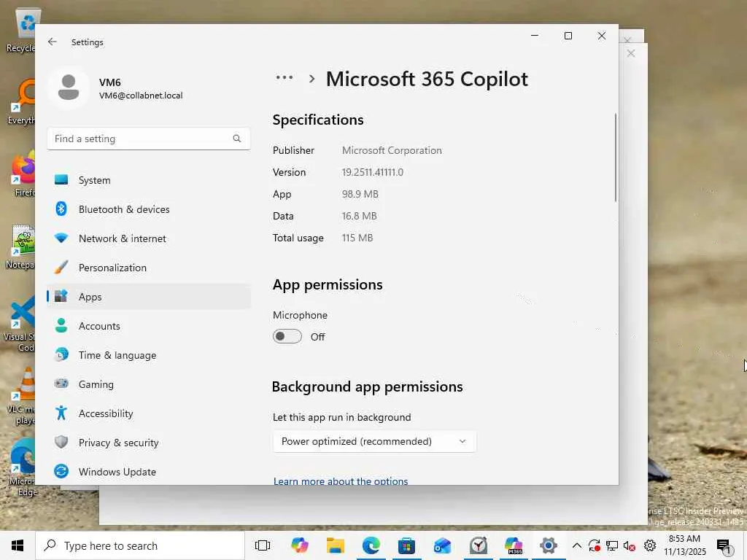Screen dimensions: 747x560
Task: Open Accounts category
Action: click(149, 326)
